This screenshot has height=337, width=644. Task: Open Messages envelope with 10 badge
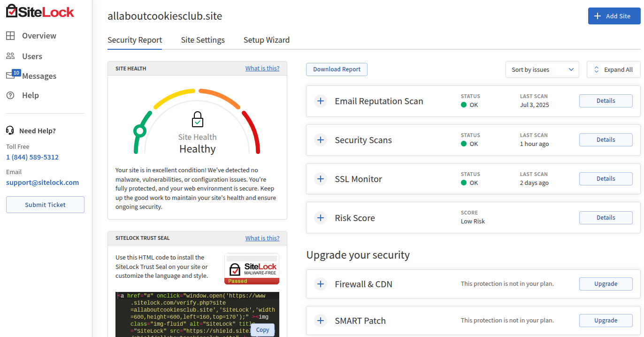(x=11, y=76)
